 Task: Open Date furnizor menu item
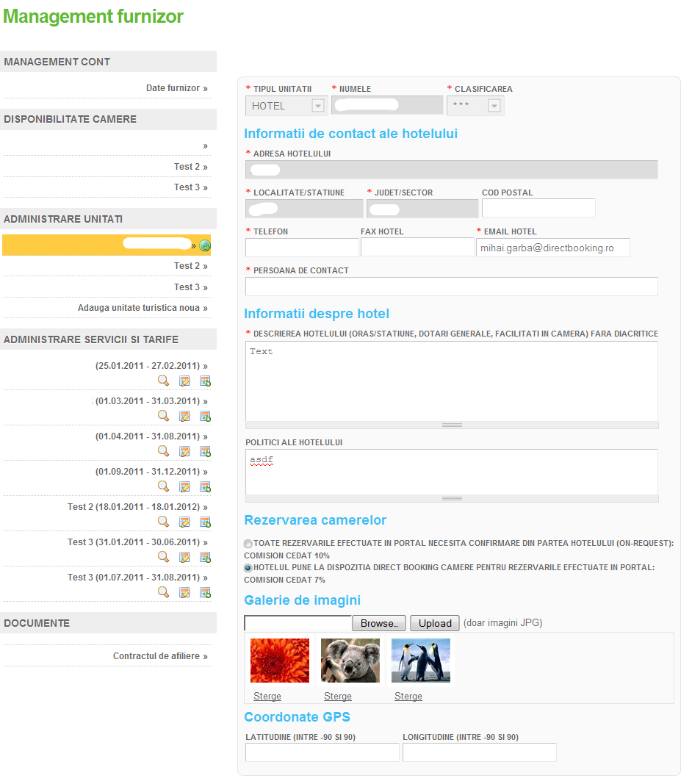176,88
